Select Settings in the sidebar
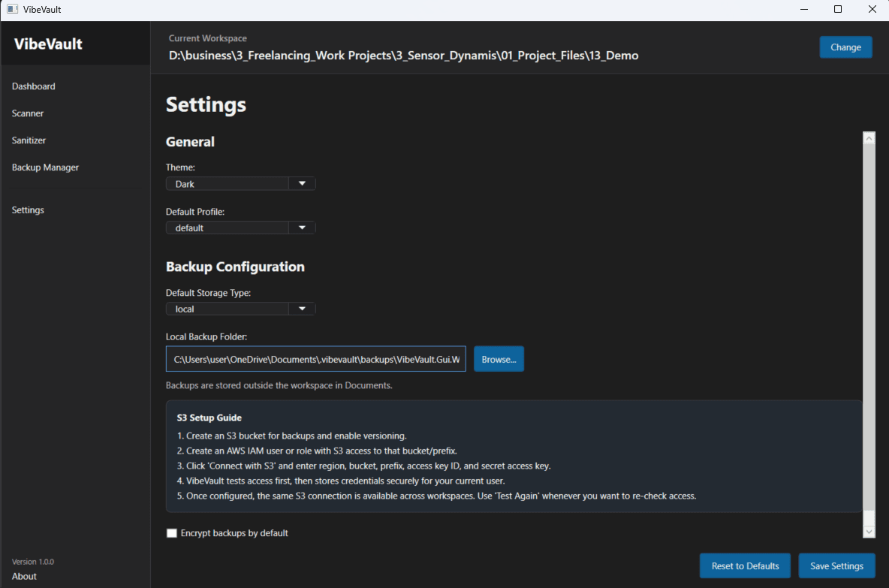The height and width of the screenshot is (588, 889). point(28,210)
